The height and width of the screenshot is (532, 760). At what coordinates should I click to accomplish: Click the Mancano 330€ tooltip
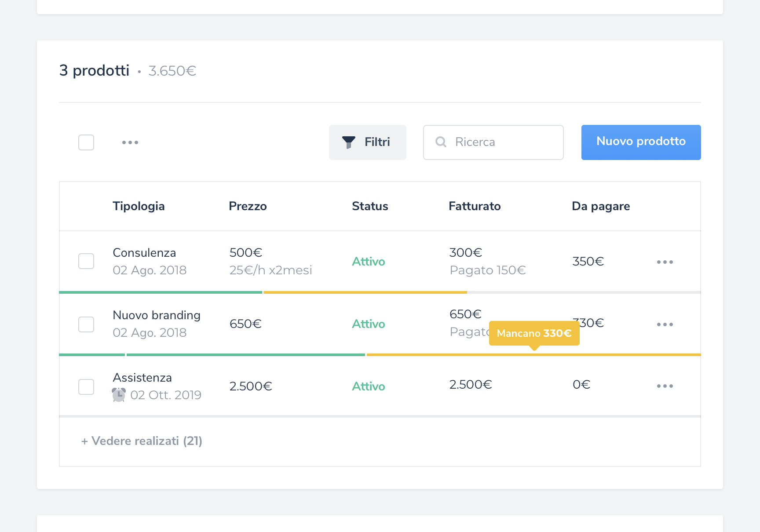pyautogui.click(x=534, y=333)
